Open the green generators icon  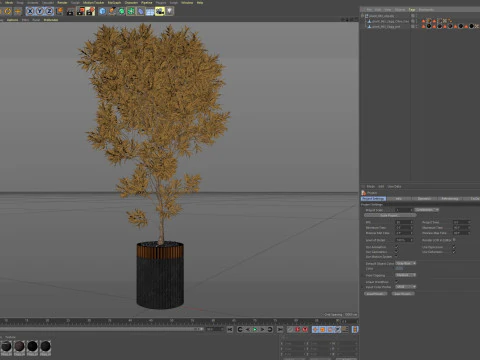tap(122, 11)
